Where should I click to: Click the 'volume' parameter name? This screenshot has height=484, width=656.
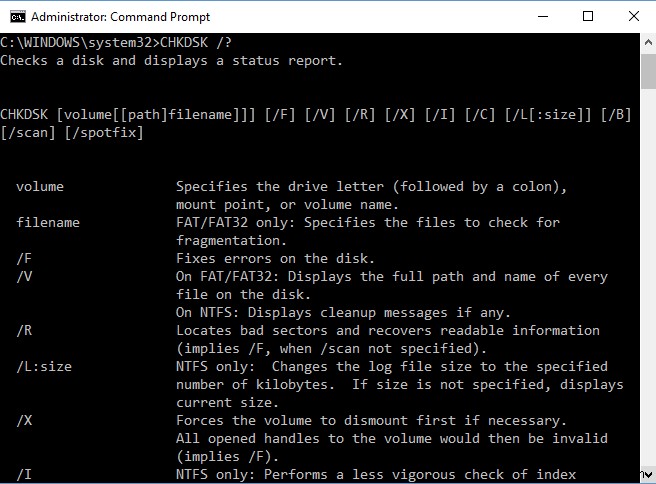point(40,186)
